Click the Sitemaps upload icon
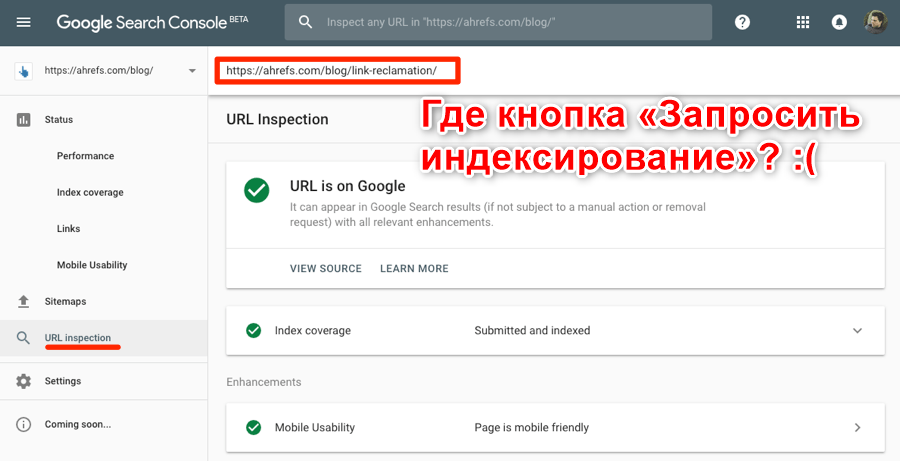The width and height of the screenshot is (900, 461). click(x=24, y=301)
